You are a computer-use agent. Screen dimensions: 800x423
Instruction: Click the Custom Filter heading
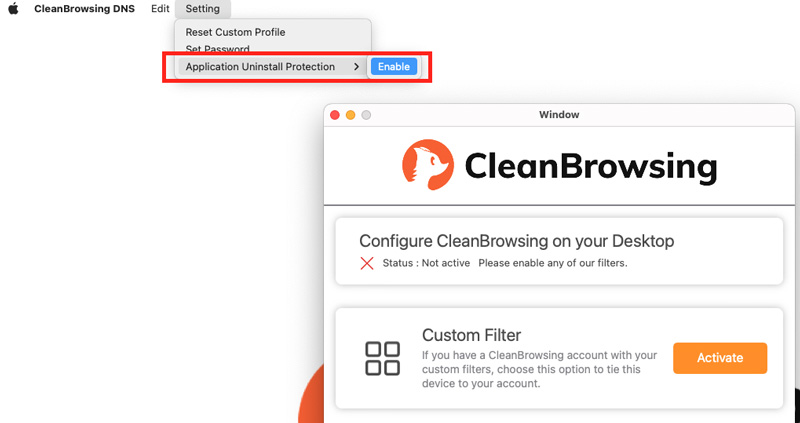471,335
